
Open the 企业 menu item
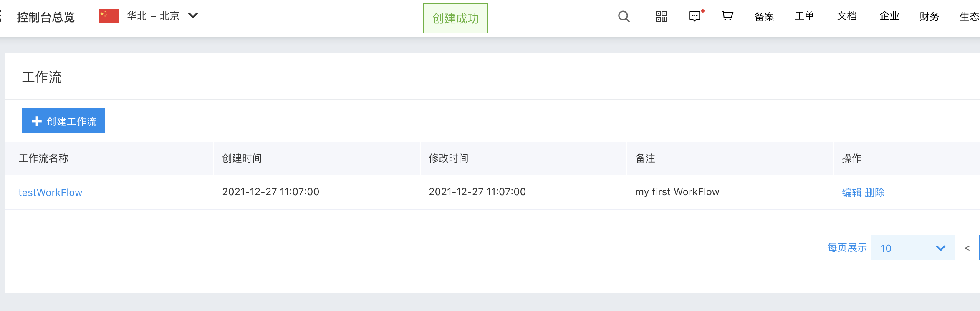pos(889,16)
